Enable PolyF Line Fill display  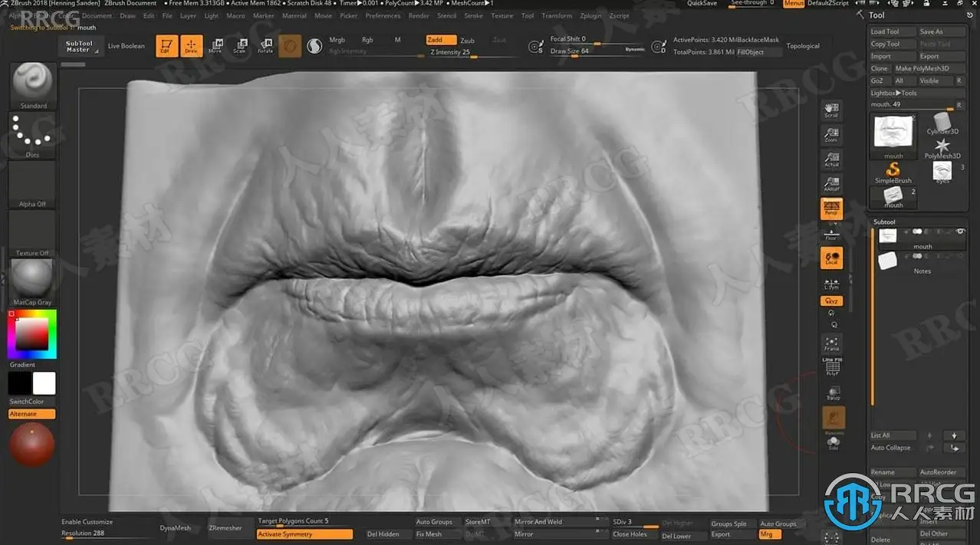pos(832,366)
